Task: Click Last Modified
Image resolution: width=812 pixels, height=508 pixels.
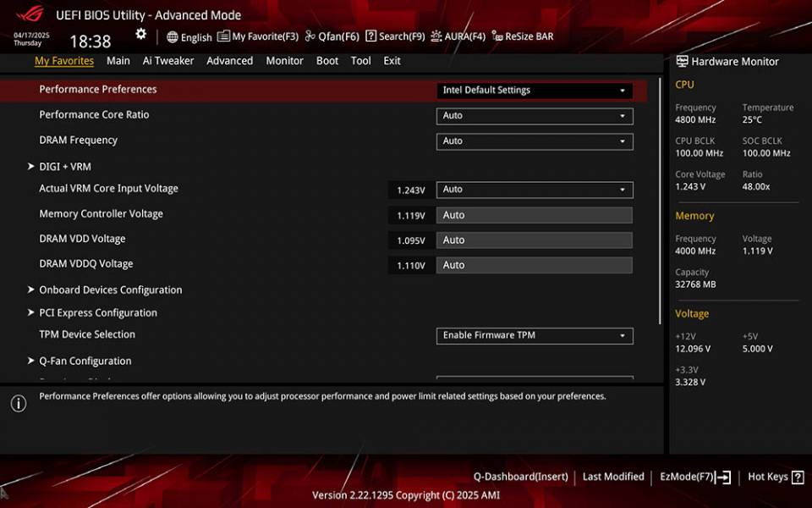Action: [613, 477]
